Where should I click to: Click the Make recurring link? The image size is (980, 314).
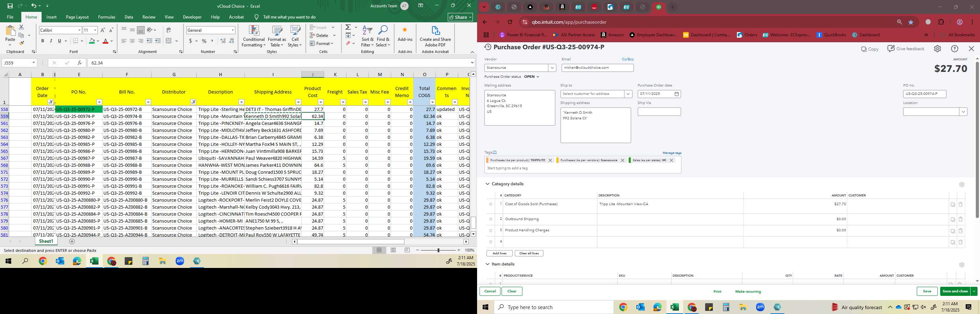[748, 292]
